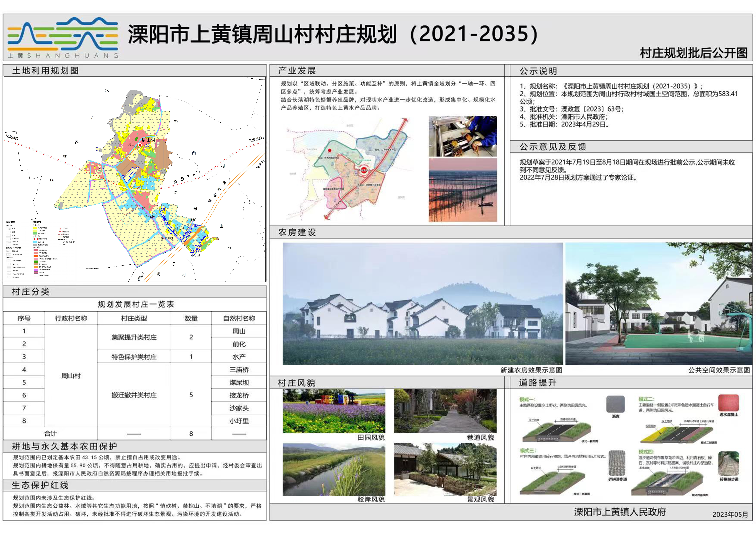Open the land use planning map

pos(135,179)
